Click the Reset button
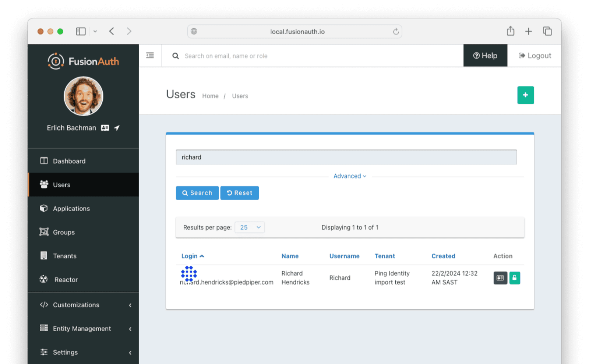The image size is (589, 364). coord(239,193)
